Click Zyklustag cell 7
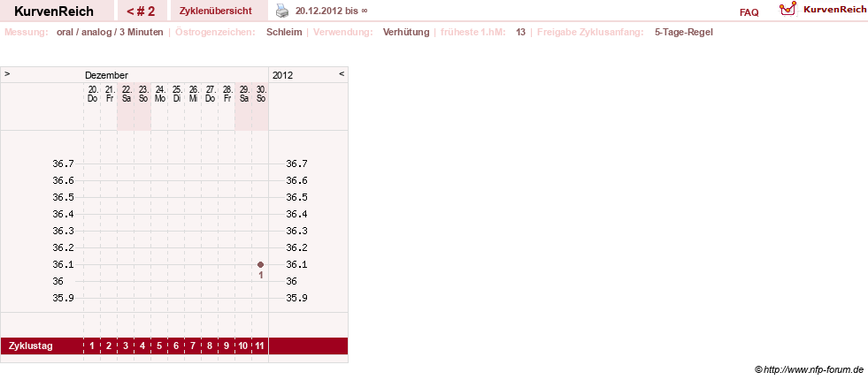 pos(193,346)
